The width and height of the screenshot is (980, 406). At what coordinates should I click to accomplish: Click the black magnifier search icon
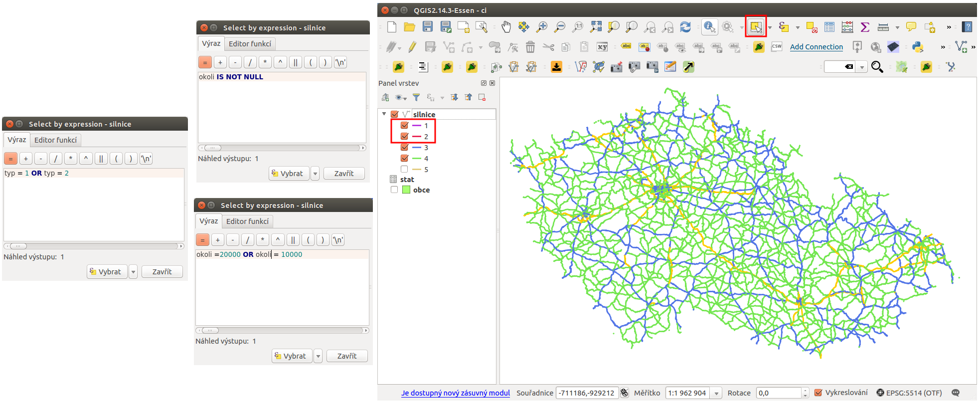pos(877,67)
